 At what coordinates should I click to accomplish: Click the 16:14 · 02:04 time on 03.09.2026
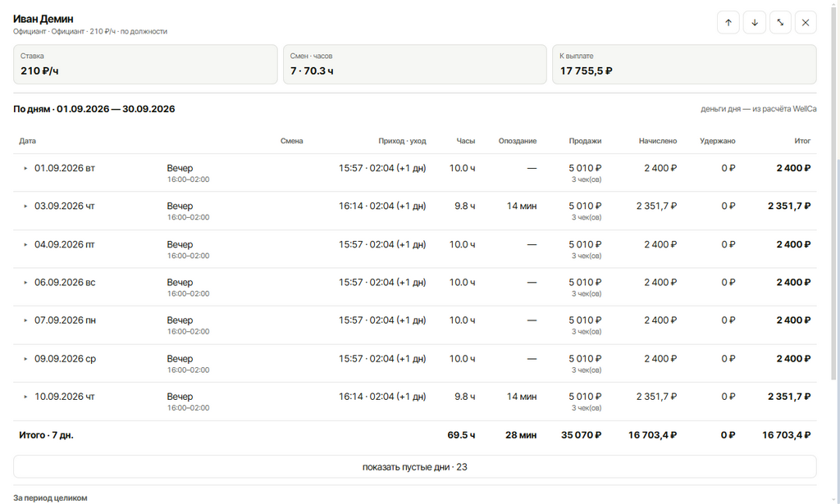tap(382, 206)
